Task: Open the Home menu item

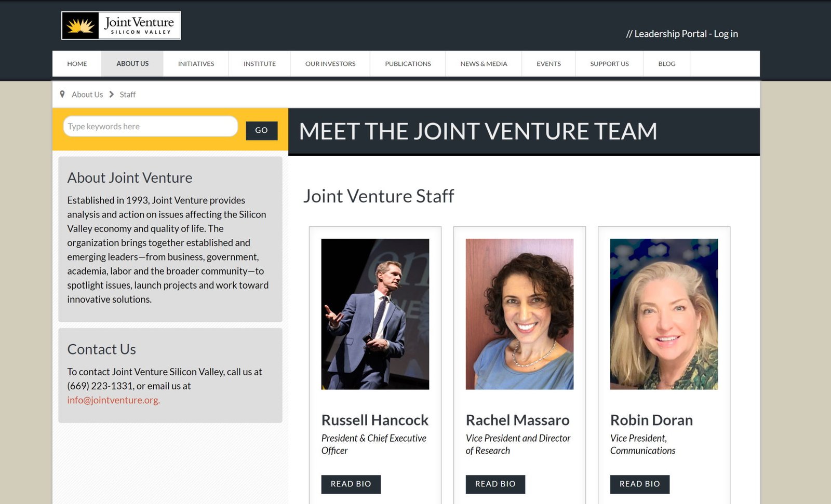Action: tap(77, 64)
